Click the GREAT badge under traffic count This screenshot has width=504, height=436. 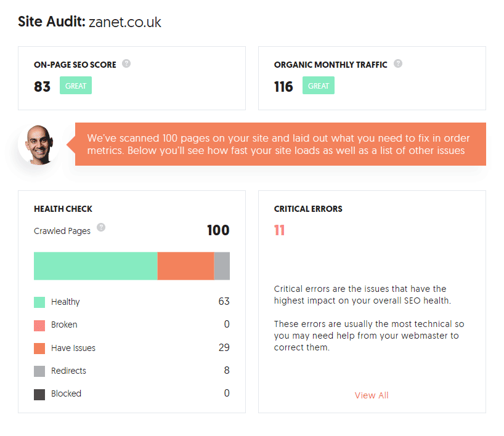tap(318, 85)
